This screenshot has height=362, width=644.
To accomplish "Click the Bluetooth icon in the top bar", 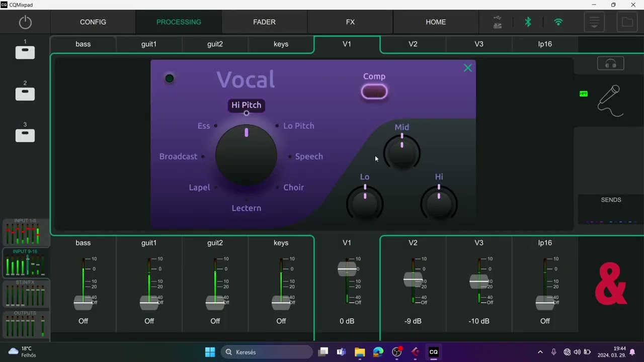I will (x=528, y=22).
